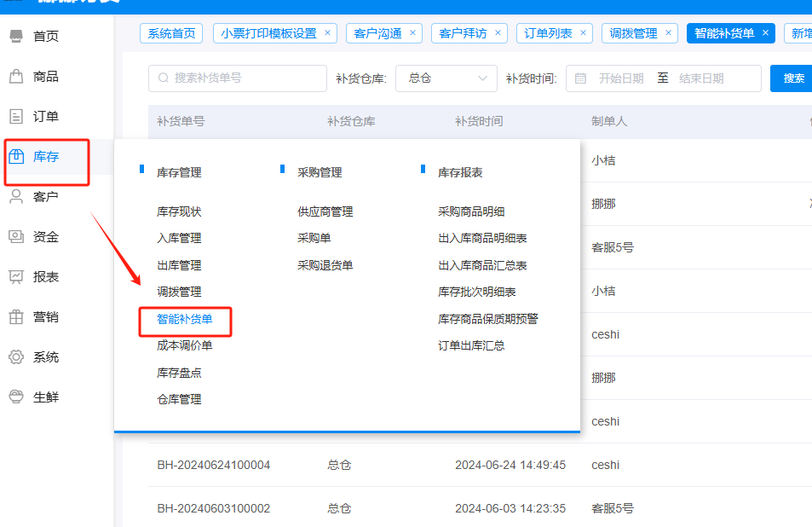Click the 生鲜 bowl icon
The image size is (812, 527).
pyautogui.click(x=16, y=397)
